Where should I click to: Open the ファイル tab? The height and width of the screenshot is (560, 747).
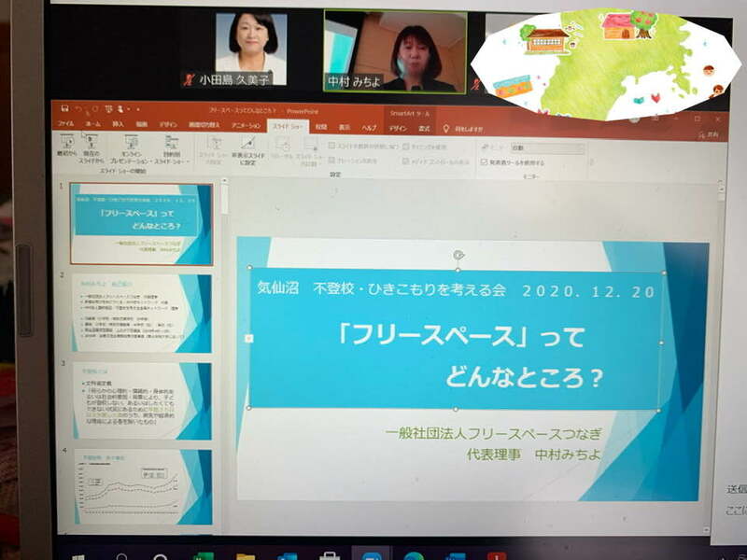click(65, 123)
